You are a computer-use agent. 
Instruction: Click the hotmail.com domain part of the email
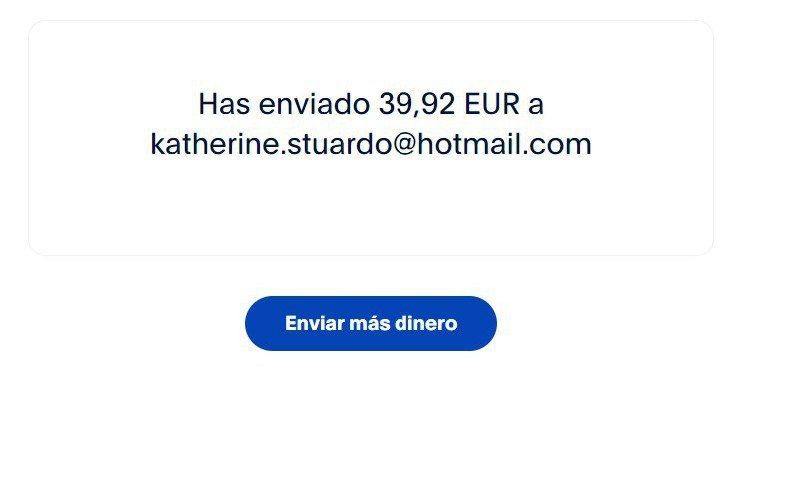[x=505, y=144]
